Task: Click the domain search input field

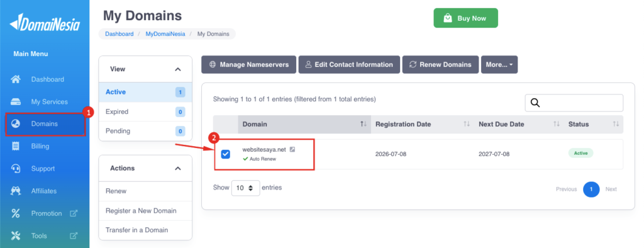Action: (574, 103)
